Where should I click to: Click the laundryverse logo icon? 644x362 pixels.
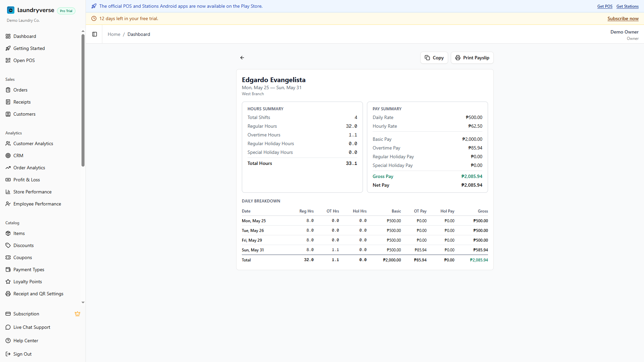click(11, 10)
